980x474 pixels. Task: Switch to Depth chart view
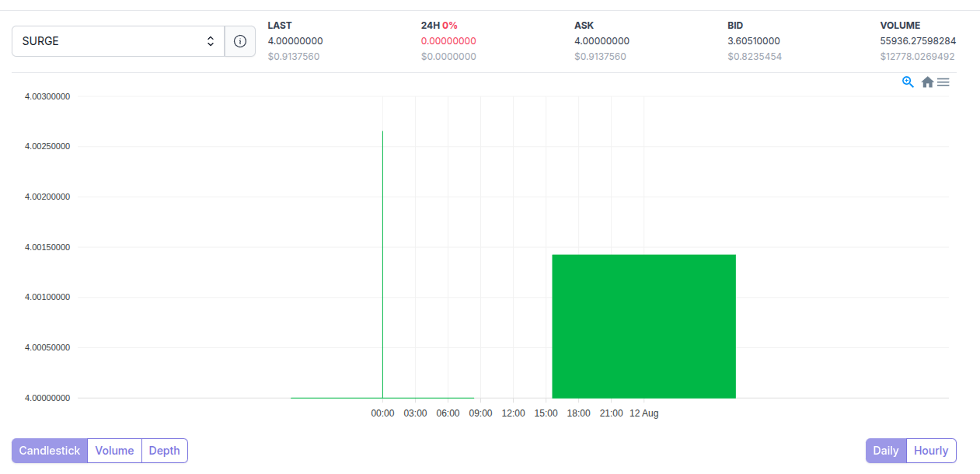click(165, 451)
